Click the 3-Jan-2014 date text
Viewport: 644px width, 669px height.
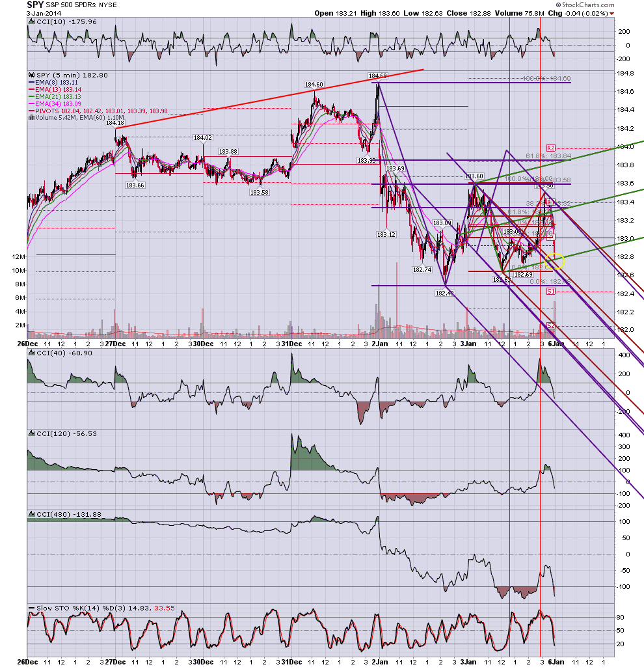click(44, 13)
